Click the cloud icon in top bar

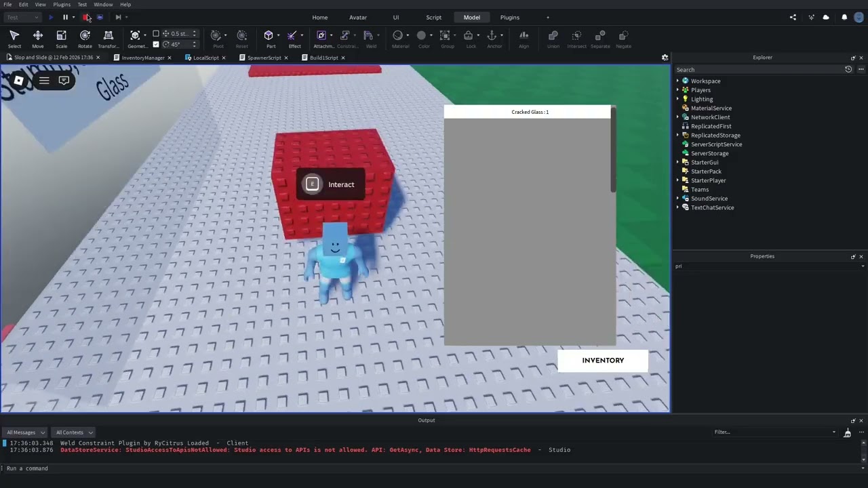pyautogui.click(x=826, y=18)
